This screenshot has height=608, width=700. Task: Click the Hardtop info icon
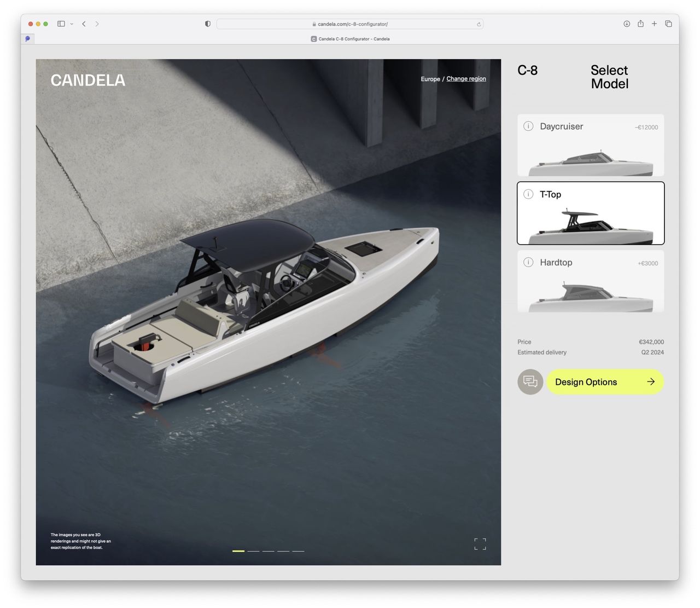click(528, 262)
